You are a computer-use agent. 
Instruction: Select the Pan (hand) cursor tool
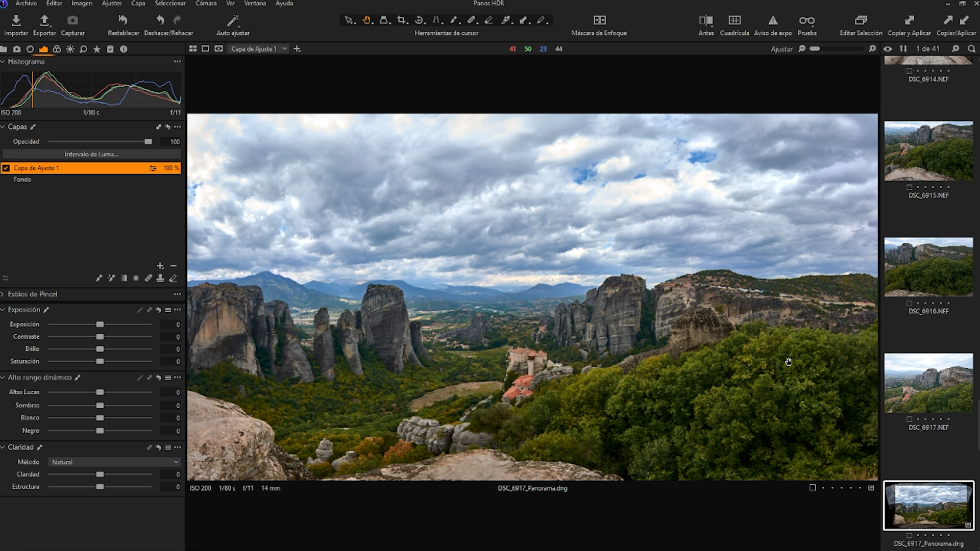click(x=367, y=20)
